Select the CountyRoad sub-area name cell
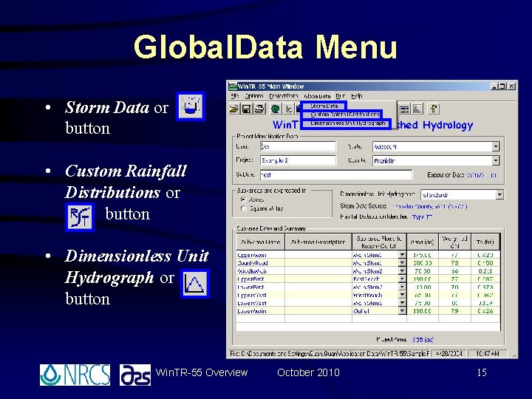The height and width of the screenshot is (399, 532). tap(261, 263)
